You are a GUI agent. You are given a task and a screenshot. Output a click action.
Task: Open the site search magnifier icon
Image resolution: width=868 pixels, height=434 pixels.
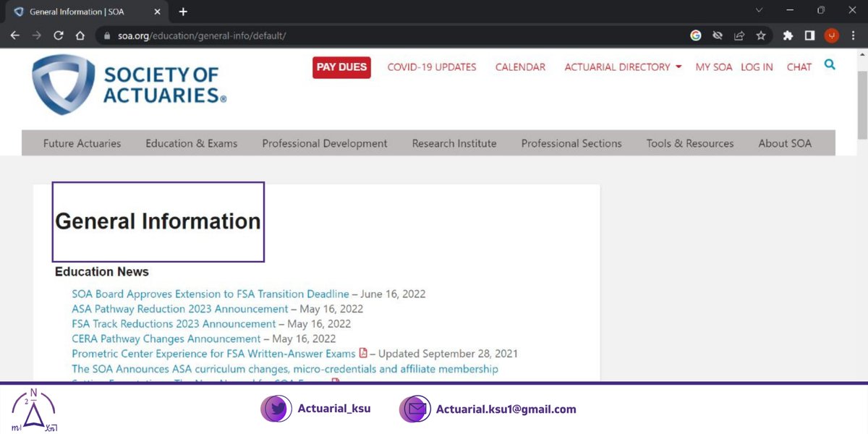[830, 64]
